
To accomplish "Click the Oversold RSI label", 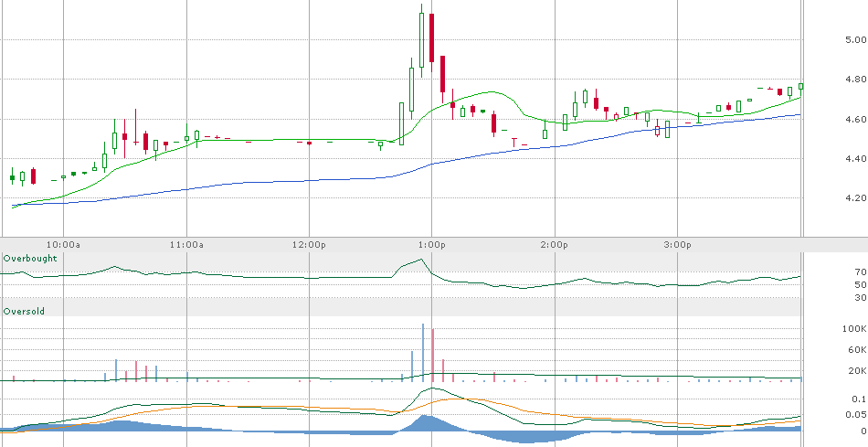I will click(24, 312).
